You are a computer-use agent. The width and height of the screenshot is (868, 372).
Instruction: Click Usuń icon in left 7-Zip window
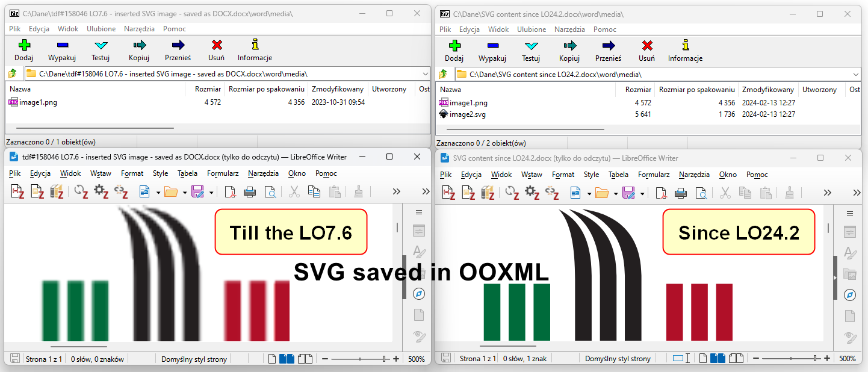coord(217,45)
